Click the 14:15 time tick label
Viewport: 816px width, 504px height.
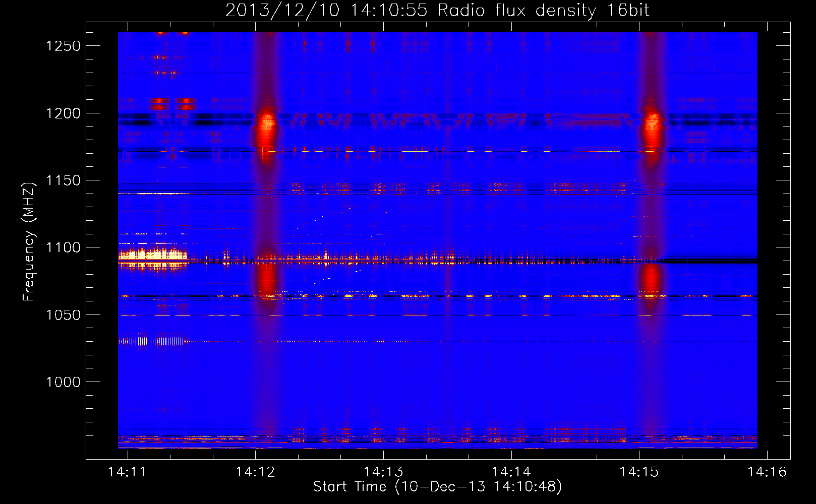click(x=639, y=472)
